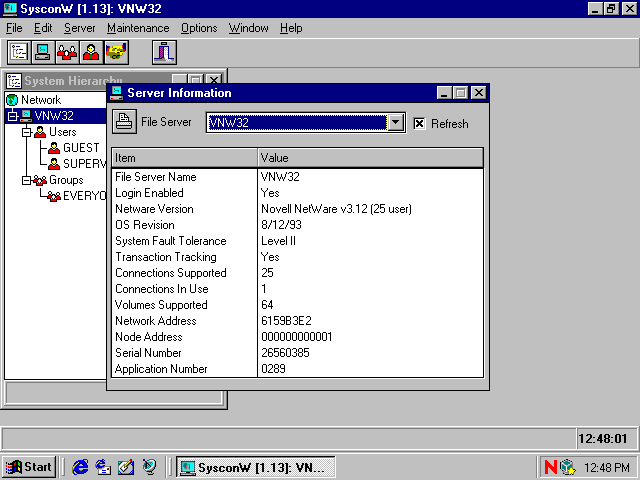Select the Connections In Use row
Image resolution: width=640 pixels, height=480 pixels.
[x=297, y=289]
